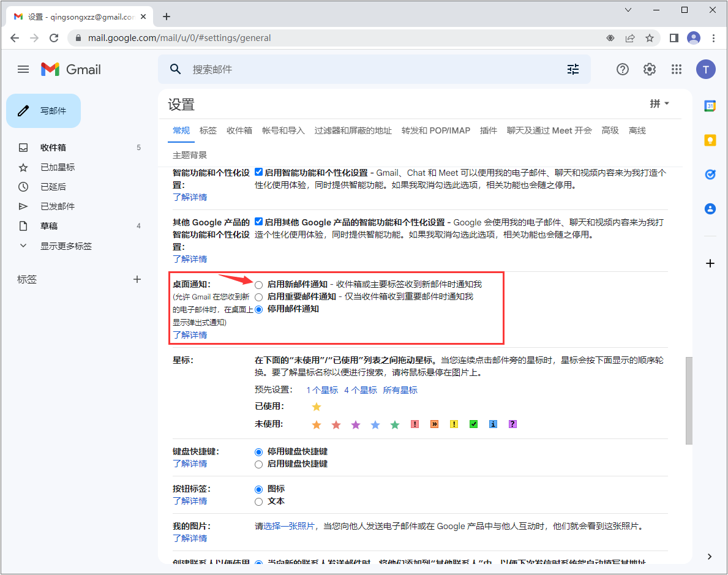This screenshot has width=728, height=575.
Task: Open the 帐号和导入 tab
Action: point(283,130)
